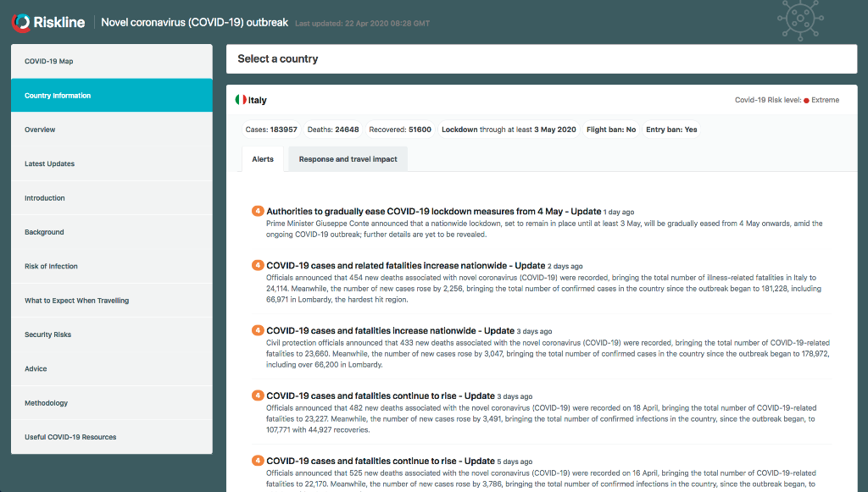
Task: Open Risk of Infection section
Action: (111, 266)
